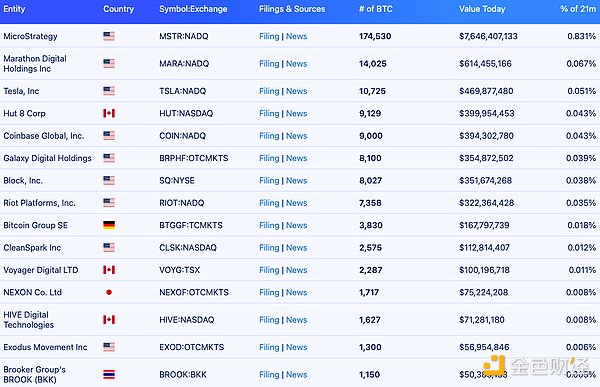The height and width of the screenshot is (387, 600).
Task: Click the Entity column header
Action: (x=14, y=9)
